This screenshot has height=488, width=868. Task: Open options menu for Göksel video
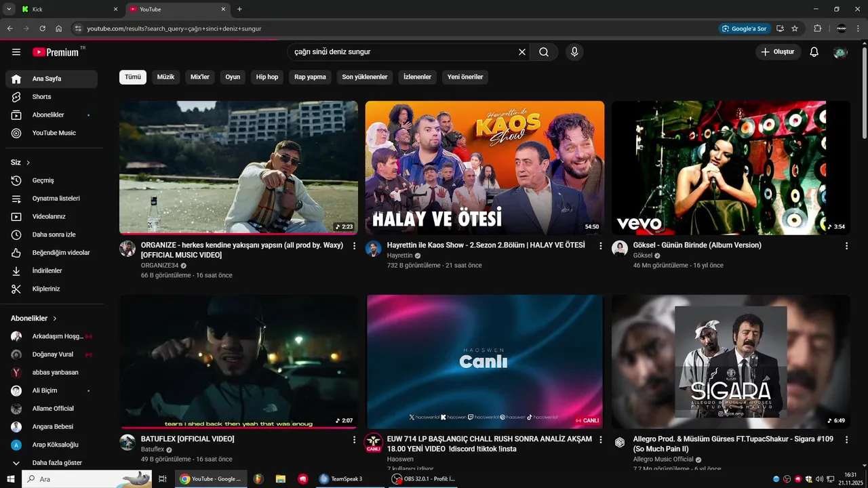[x=846, y=246]
